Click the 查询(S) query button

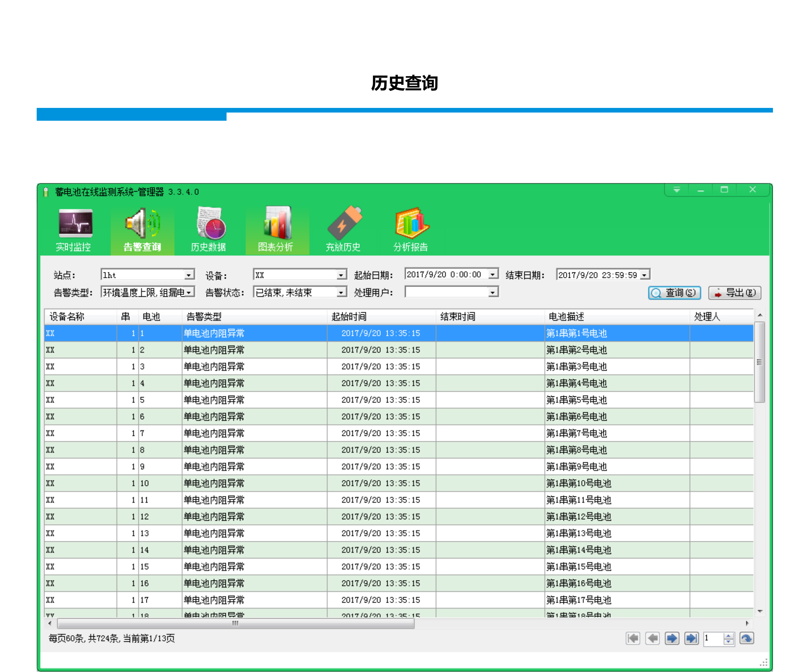coord(674,293)
